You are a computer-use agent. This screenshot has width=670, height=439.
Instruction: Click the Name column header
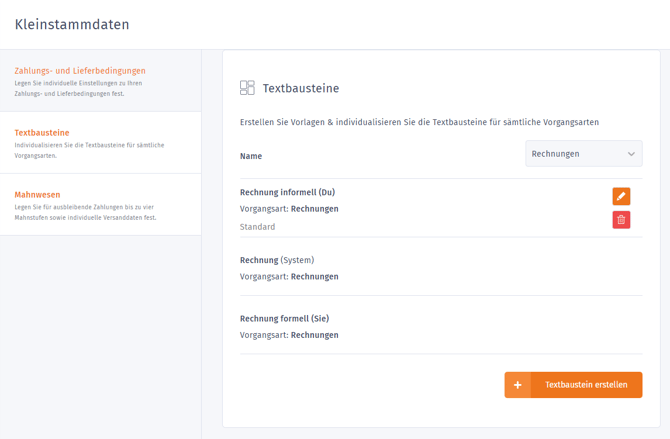point(251,156)
